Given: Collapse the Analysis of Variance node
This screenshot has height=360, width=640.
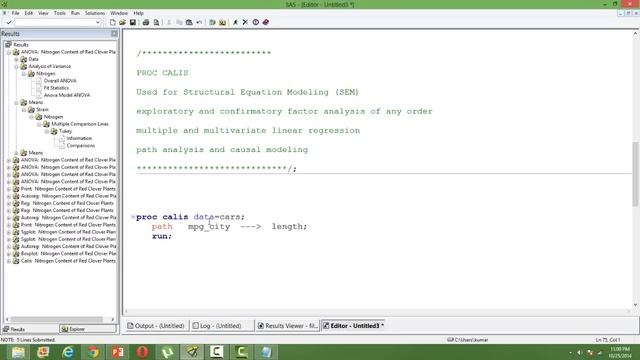Looking at the screenshot, I should pos(16,67).
